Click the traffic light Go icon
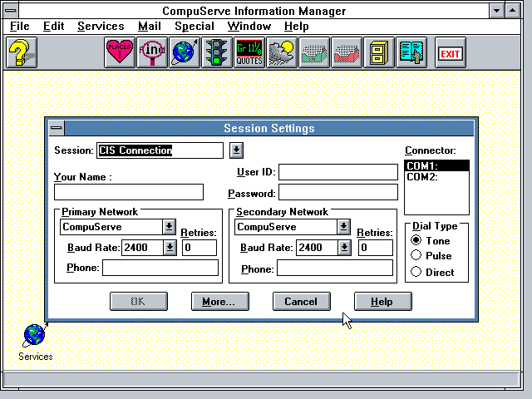Image resolution: width=532 pixels, height=399 pixels. (217, 52)
